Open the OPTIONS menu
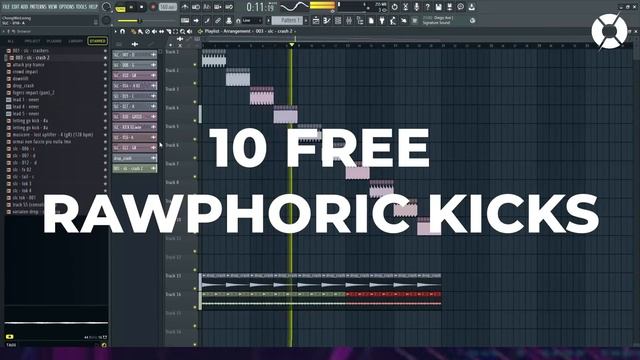Image resolution: width=640 pixels, height=360 pixels. point(67,7)
